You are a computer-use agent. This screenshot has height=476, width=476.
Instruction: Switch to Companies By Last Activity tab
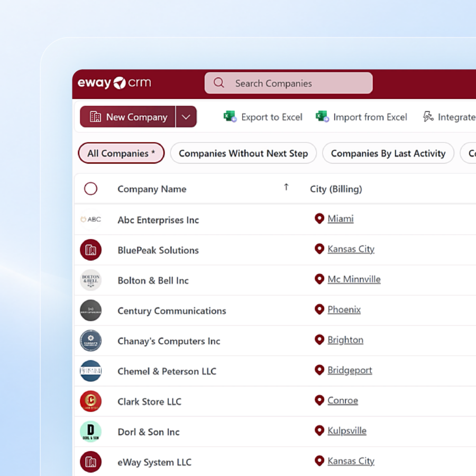click(x=388, y=153)
